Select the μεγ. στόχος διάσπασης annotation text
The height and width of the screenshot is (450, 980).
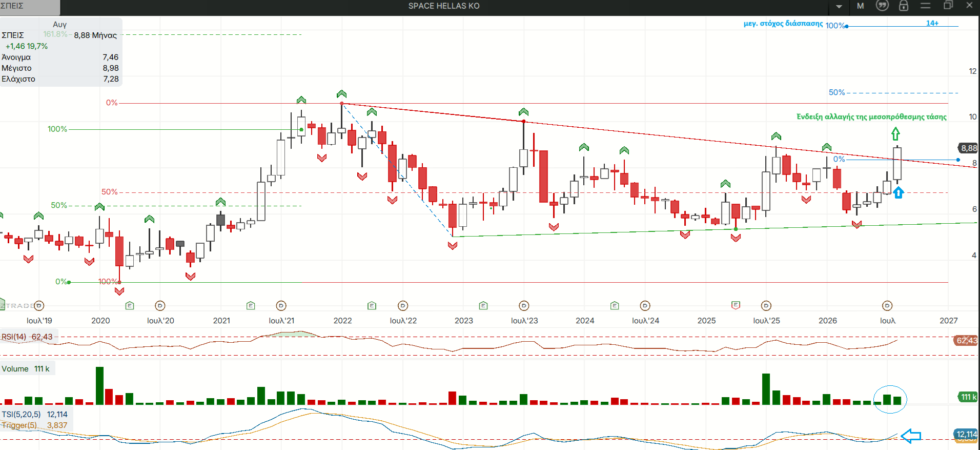(783, 24)
